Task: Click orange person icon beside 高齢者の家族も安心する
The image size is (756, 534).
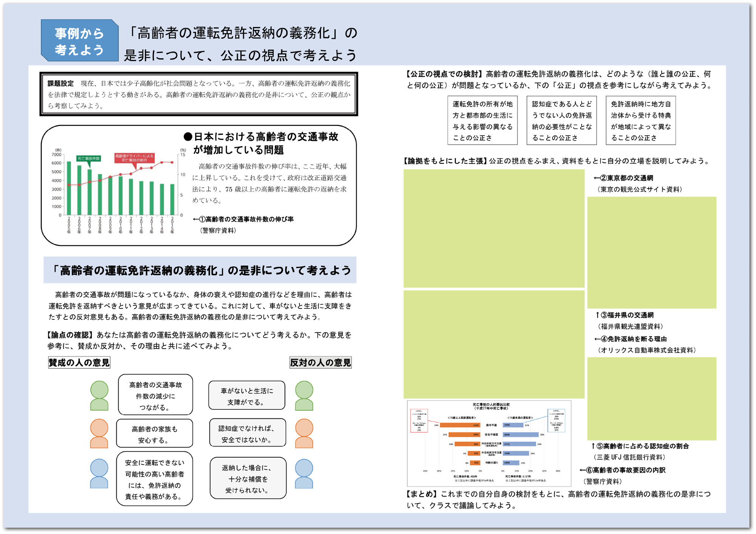Action: pyautogui.click(x=99, y=433)
